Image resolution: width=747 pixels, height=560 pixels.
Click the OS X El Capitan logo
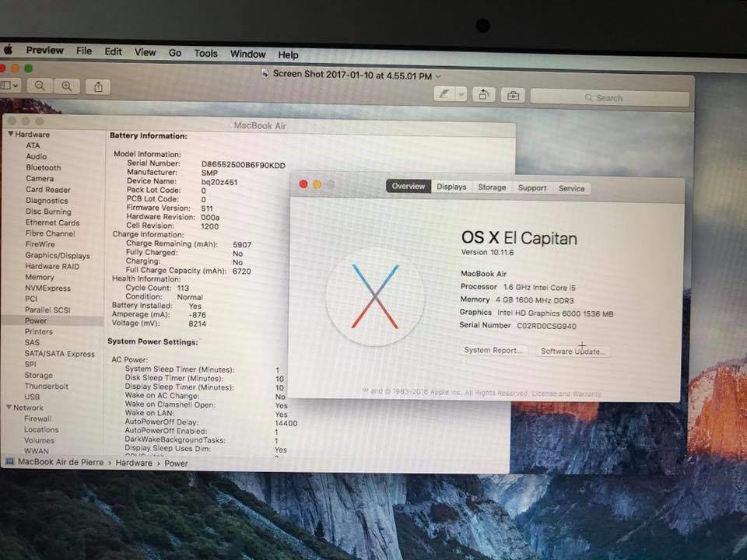pos(375,297)
